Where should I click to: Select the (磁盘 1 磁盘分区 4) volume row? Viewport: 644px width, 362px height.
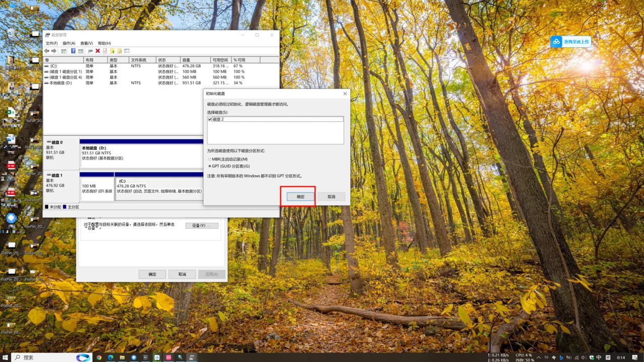pos(161,77)
